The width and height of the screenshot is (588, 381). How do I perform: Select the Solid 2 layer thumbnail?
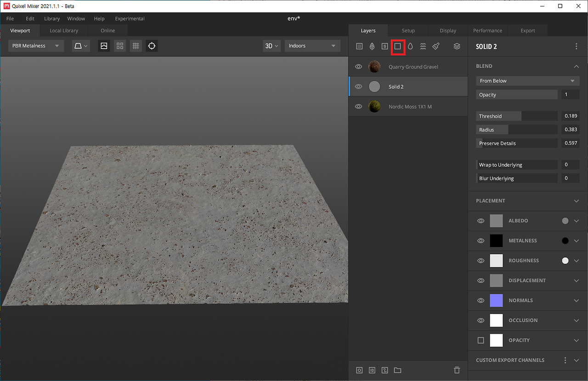pyautogui.click(x=374, y=86)
